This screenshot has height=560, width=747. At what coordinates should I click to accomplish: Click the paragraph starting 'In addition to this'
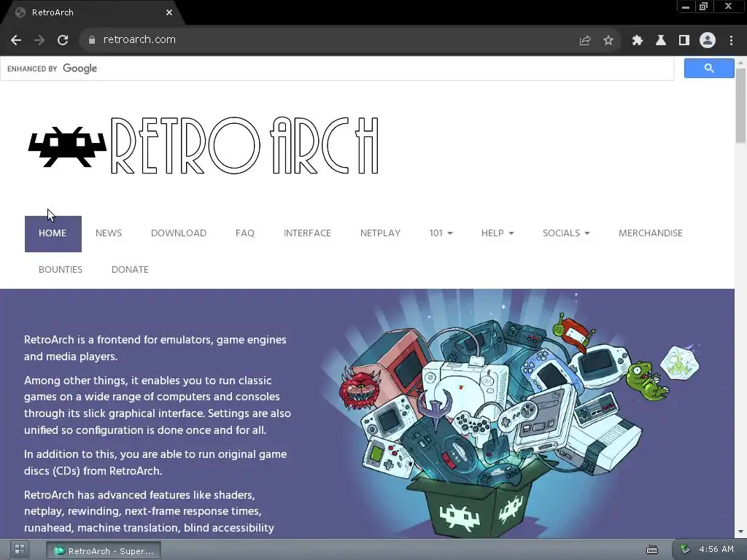155,462
